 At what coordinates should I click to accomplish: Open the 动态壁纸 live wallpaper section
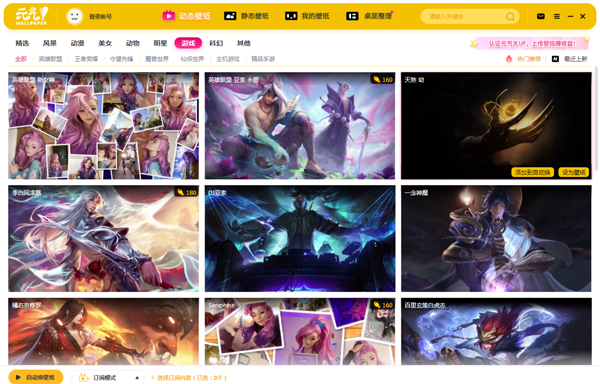186,16
